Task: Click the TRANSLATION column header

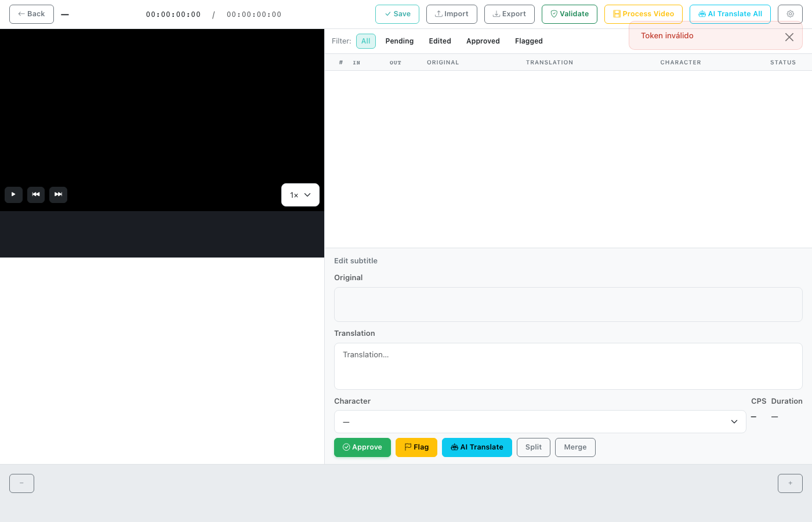Action: [549, 63]
